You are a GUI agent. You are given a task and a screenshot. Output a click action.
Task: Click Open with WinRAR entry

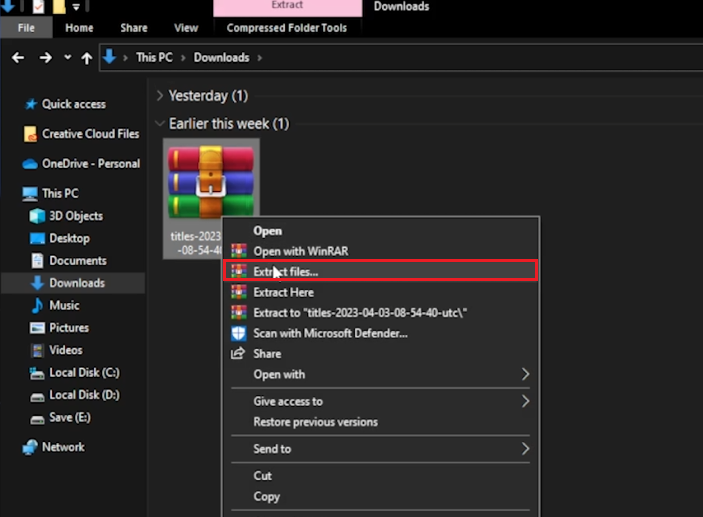[x=300, y=251]
